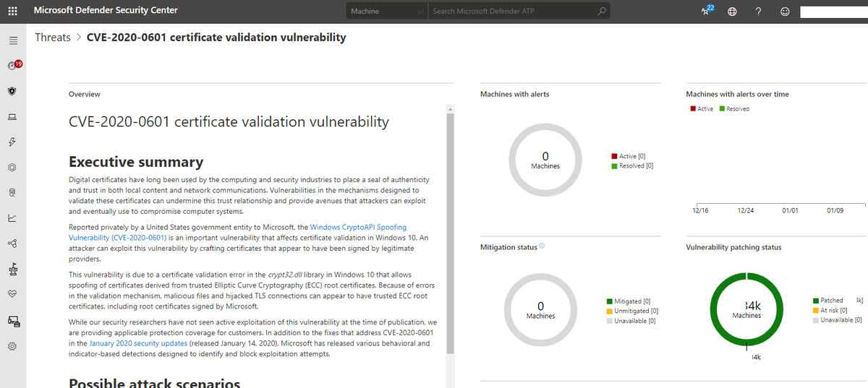Viewport: 868px width, 388px height.
Task: Click the Unmitigated [0] legend entry
Action: pyautogui.click(x=631, y=311)
